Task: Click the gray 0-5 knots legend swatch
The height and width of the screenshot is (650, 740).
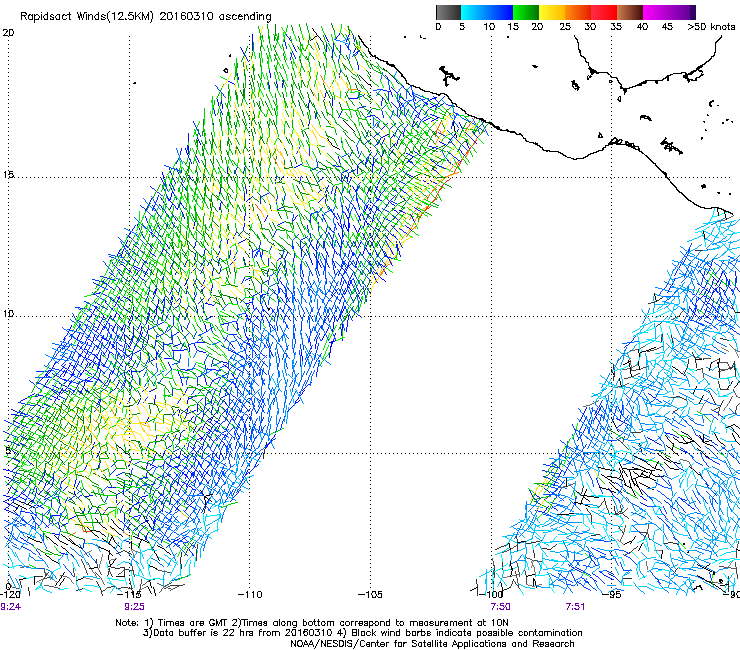Action: click(x=448, y=12)
